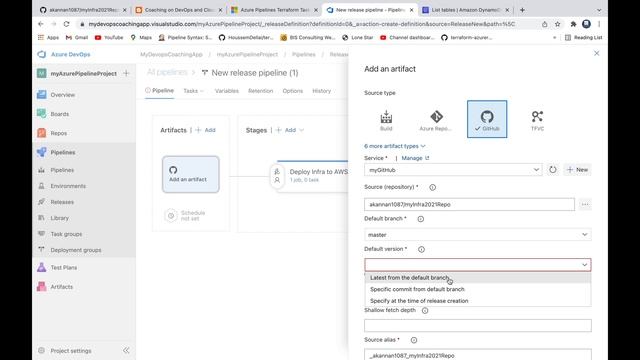Open All pipelines breadcrumb link
The image size is (640, 360).
pyautogui.click(x=167, y=73)
